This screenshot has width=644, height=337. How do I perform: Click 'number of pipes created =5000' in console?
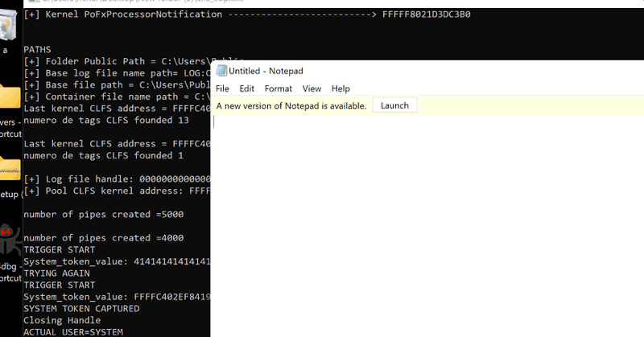tap(104, 214)
